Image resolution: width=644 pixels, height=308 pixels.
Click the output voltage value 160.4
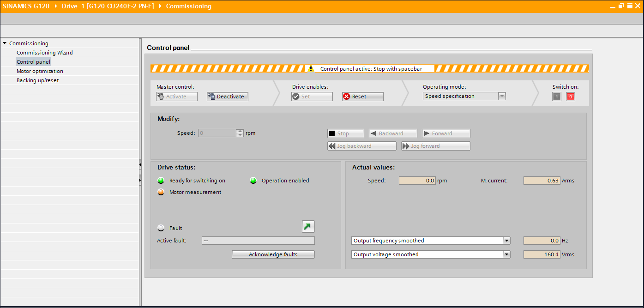click(542, 254)
